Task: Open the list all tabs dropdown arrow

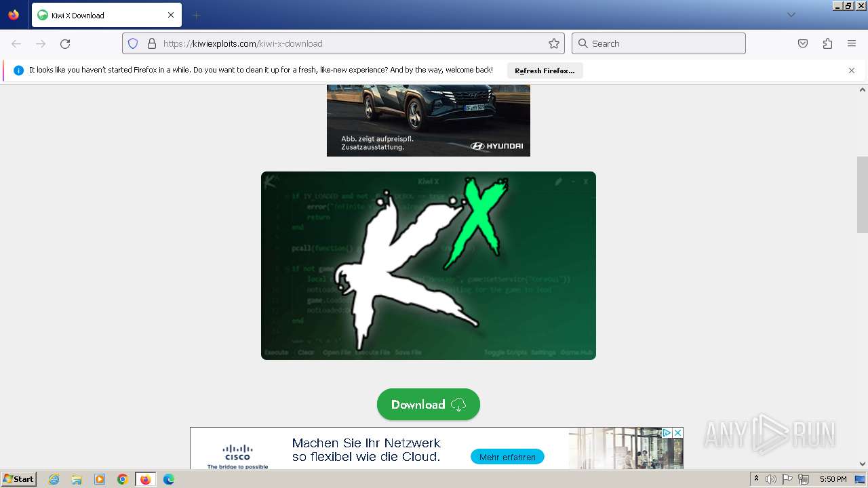Action: coord(791,15)
